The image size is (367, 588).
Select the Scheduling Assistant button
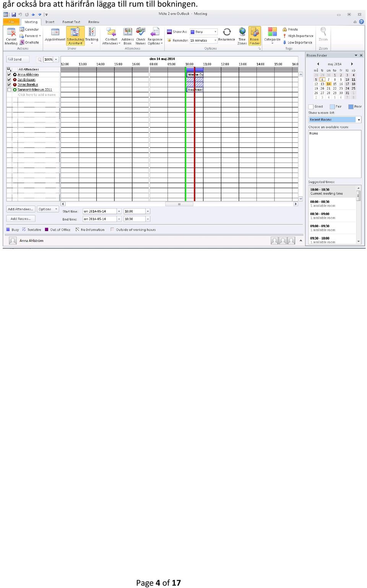click(75, 36)
